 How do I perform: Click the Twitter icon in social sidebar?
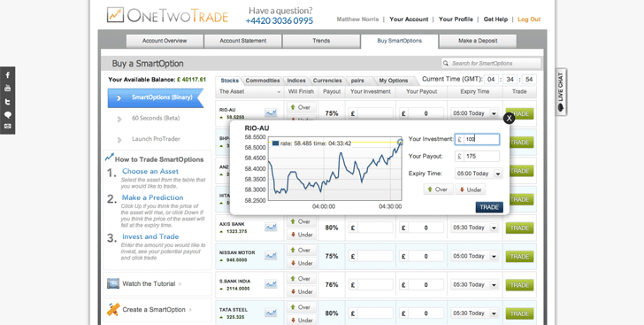point(7,102)
